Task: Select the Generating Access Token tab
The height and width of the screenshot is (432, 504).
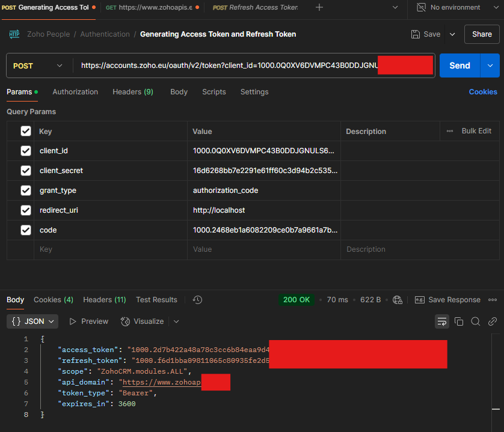Action: [49, 7]
